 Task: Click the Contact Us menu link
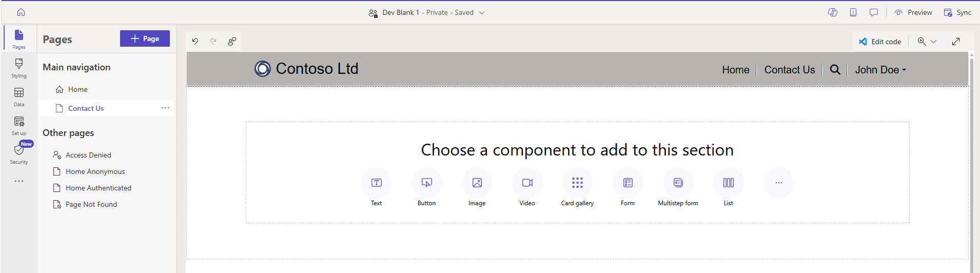click(789, 70)
